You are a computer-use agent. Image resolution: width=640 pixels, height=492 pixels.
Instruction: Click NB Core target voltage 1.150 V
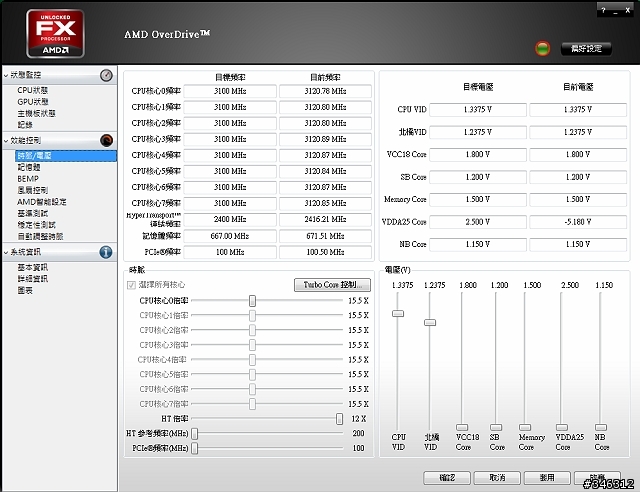tap(478, 244)
